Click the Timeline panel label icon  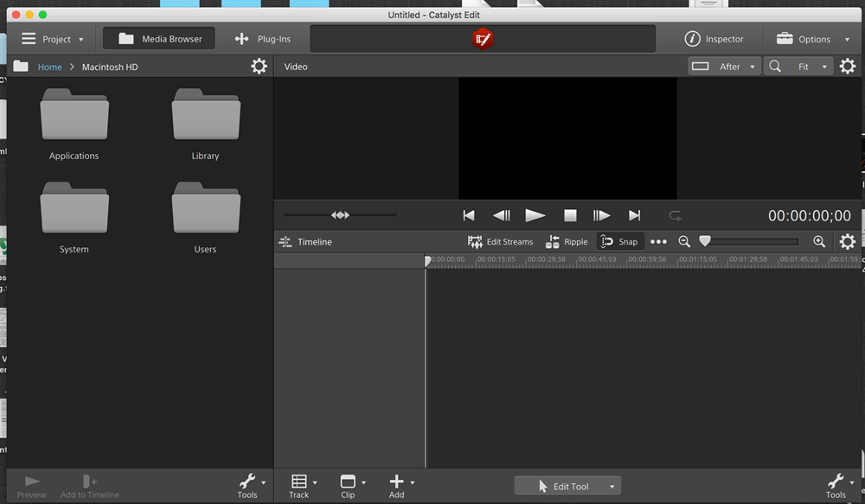coord(285,241)
